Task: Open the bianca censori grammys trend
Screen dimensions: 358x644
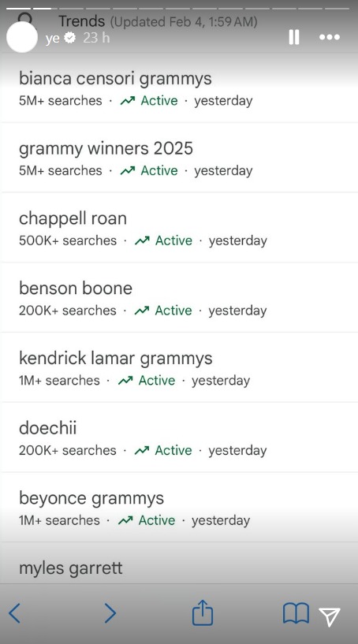Action: 179,87
